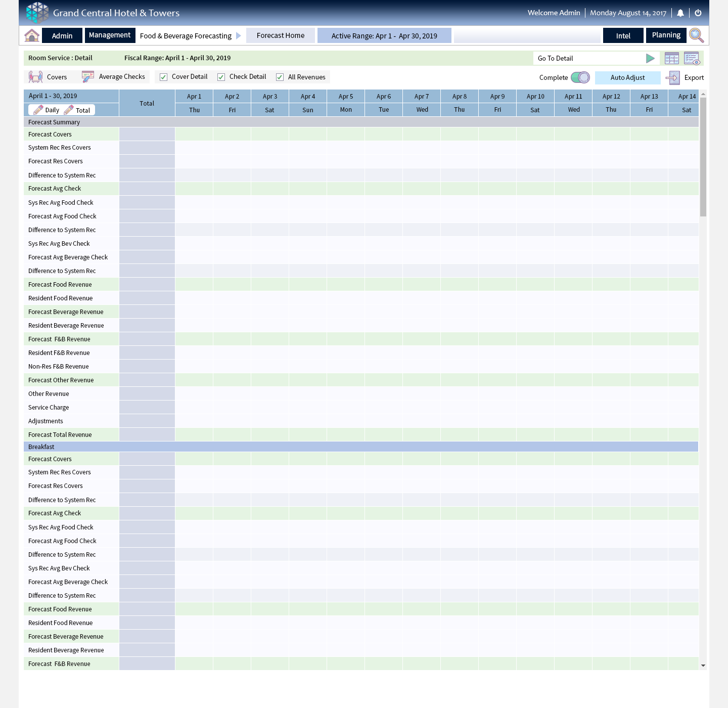Open the notifications bell icon
Image resolution: width=728 pixels, height=708 pixels.
(680, 13)
